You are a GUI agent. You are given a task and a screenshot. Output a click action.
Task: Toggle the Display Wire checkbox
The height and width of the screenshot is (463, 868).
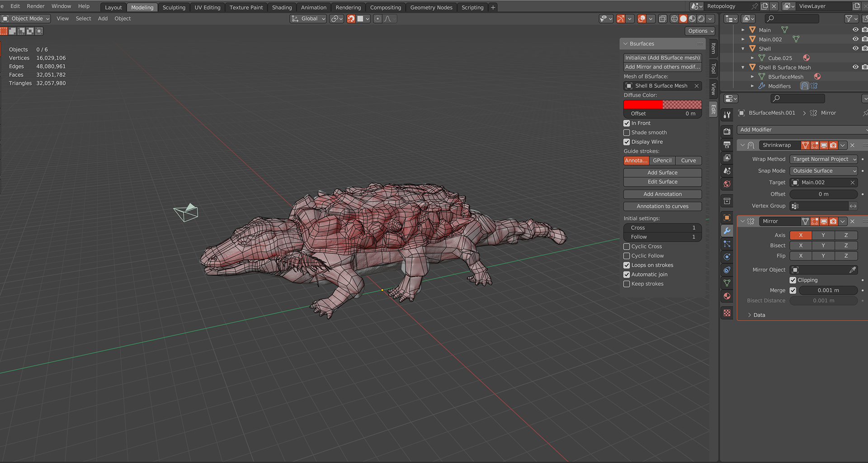click(x=627, y=142)
